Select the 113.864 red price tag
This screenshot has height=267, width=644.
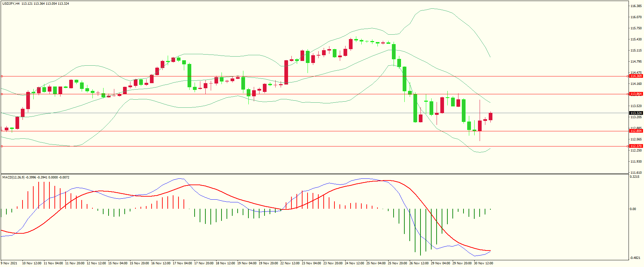pyautogui.click(x=636, y=94)
